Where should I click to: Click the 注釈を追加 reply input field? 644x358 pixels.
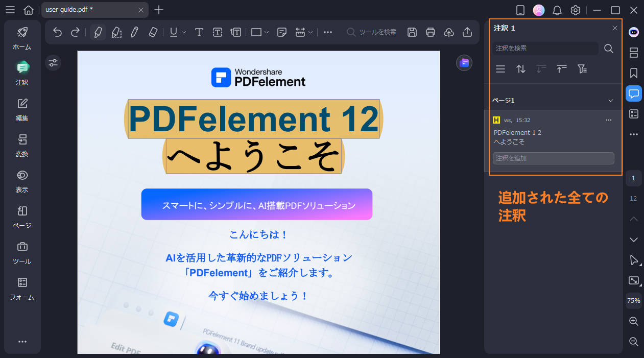click(x=553, y=158)
